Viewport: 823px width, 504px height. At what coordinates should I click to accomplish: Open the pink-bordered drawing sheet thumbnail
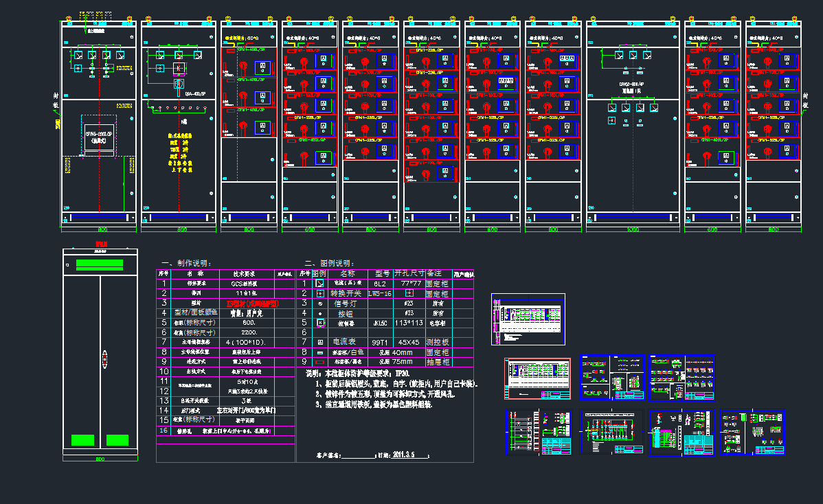(x=537, y=378)
